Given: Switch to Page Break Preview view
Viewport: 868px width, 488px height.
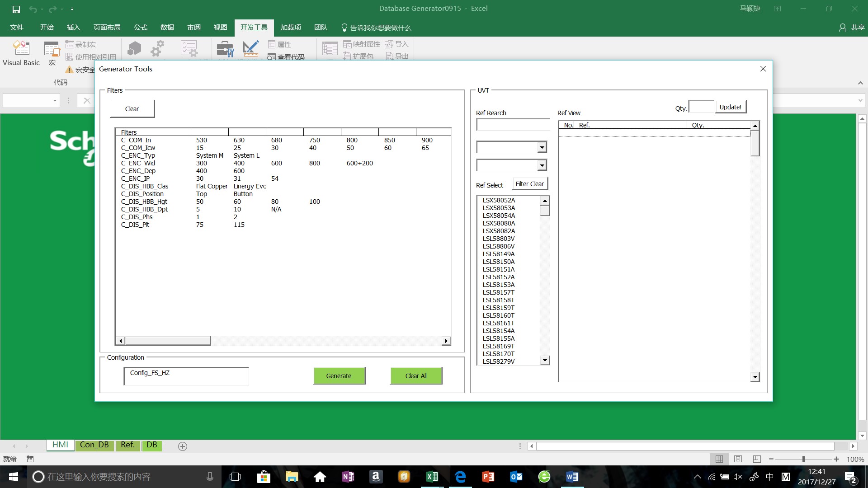Looking at the screenshot, I should pyautogui.click(x=757, y=459).
